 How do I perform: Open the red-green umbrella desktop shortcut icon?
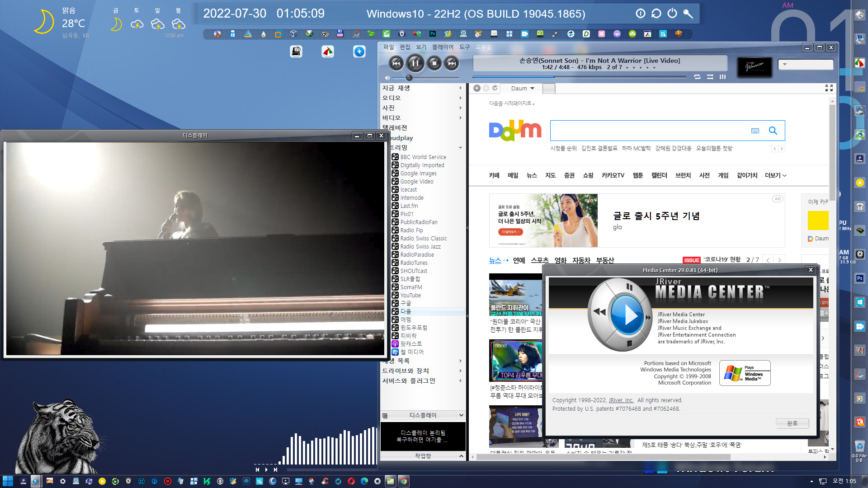click(x=328, y=52)
